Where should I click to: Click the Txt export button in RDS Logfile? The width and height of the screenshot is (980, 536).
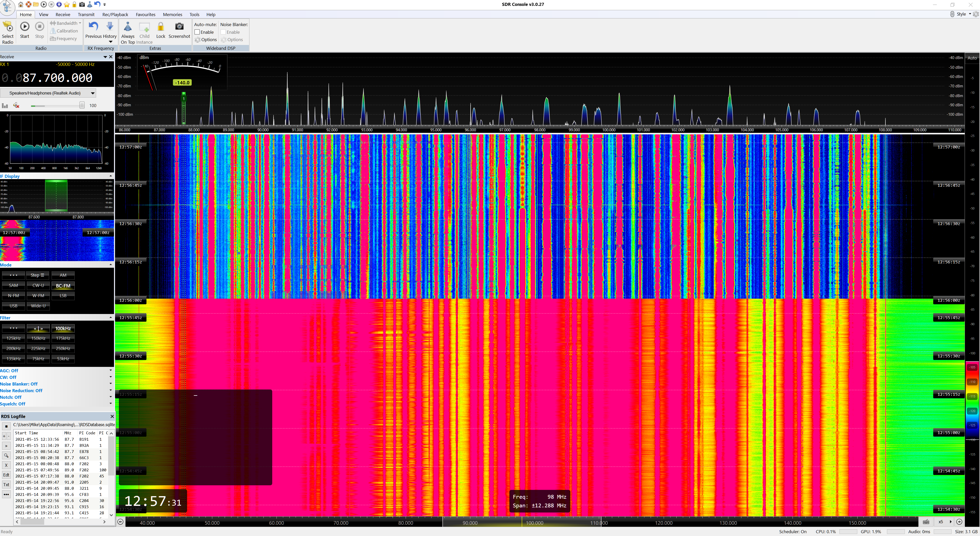click(x=6, y=485)
